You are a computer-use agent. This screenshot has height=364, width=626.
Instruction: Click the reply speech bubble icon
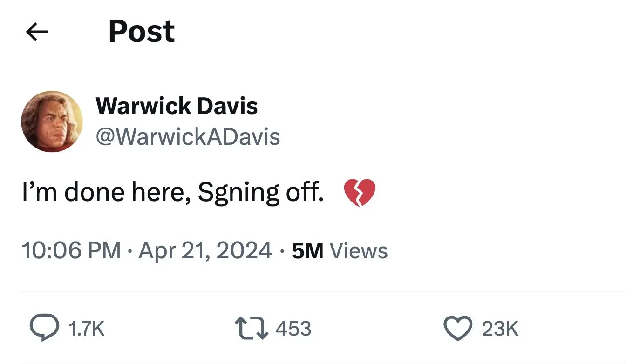tap(44, 328)
